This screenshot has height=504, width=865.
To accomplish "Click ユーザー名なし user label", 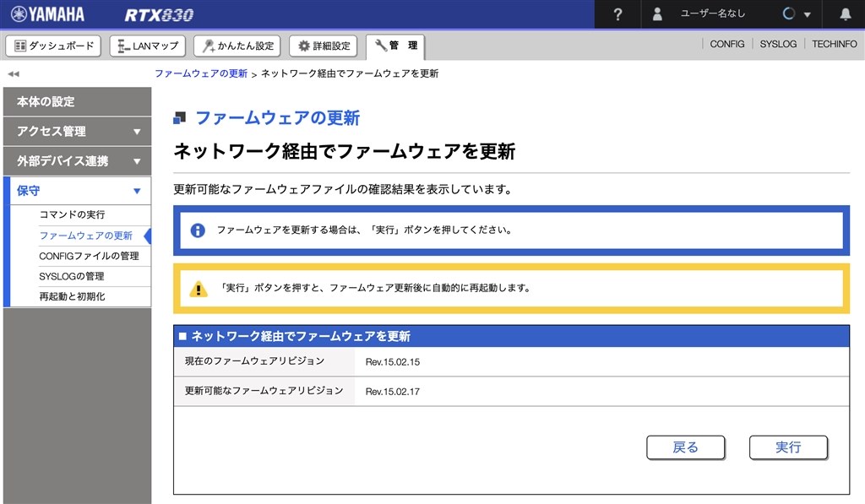I will coord(713,14).
